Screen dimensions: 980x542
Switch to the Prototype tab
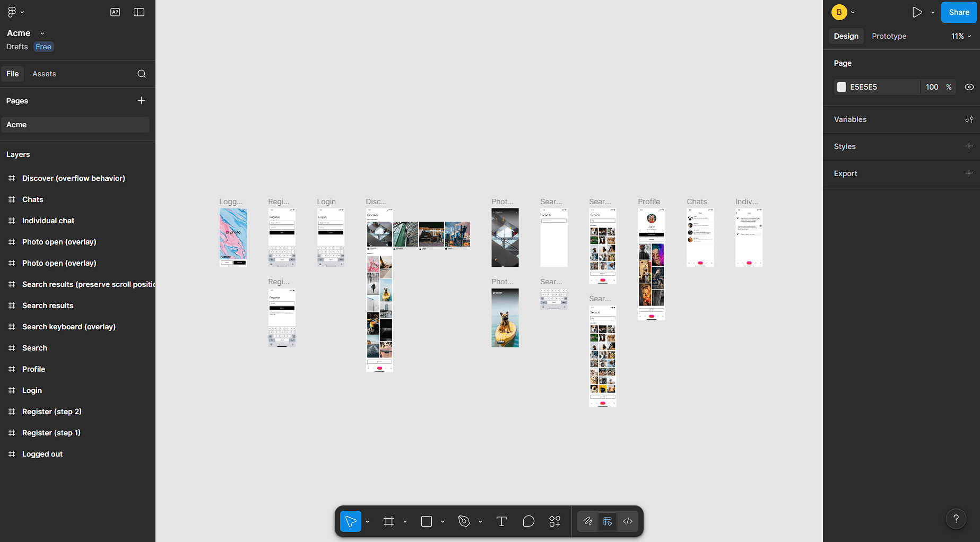(x=889, y=36)
